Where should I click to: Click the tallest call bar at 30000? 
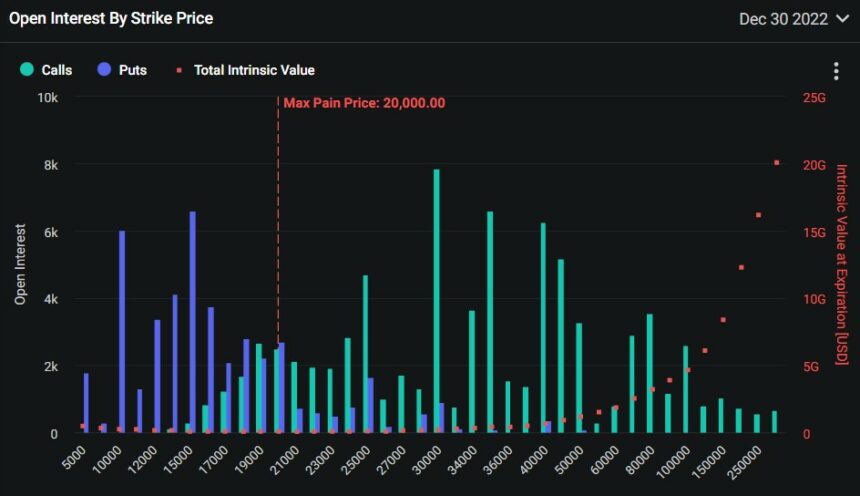point(436,300)
